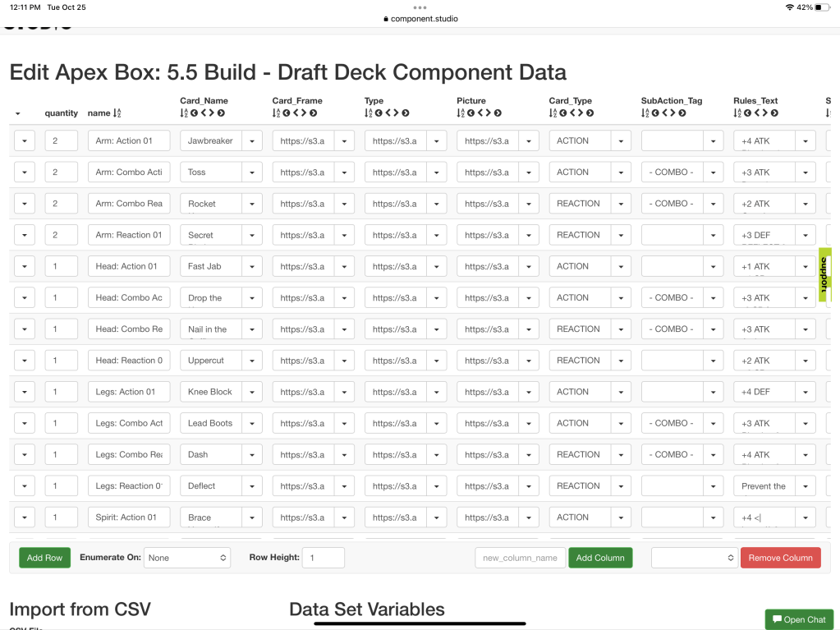
Task: Click the circled left arrow under Picture
Action: pos(470,113)
